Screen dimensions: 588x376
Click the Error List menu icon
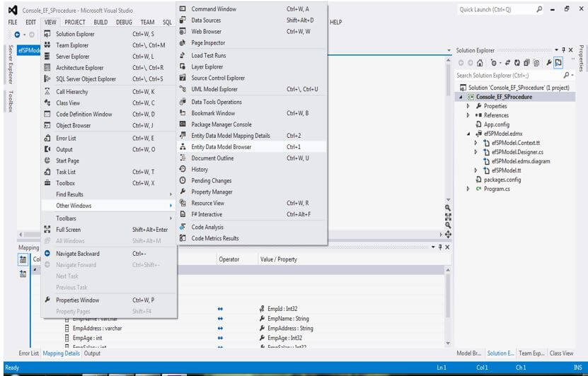pyautogui.click(x=47, y=139)
